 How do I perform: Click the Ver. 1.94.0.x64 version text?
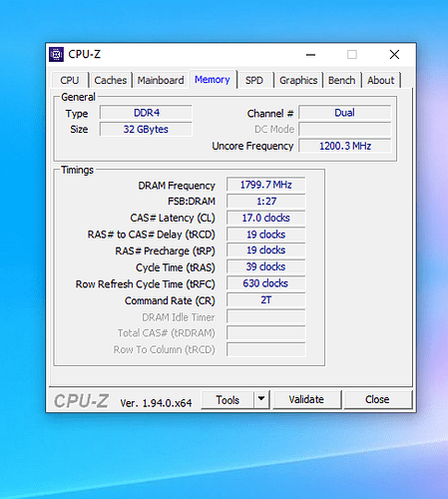point(156,403)
